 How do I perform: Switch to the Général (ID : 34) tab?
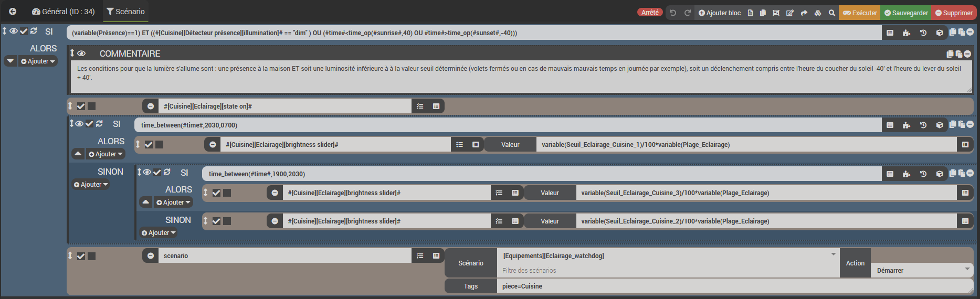63,12
